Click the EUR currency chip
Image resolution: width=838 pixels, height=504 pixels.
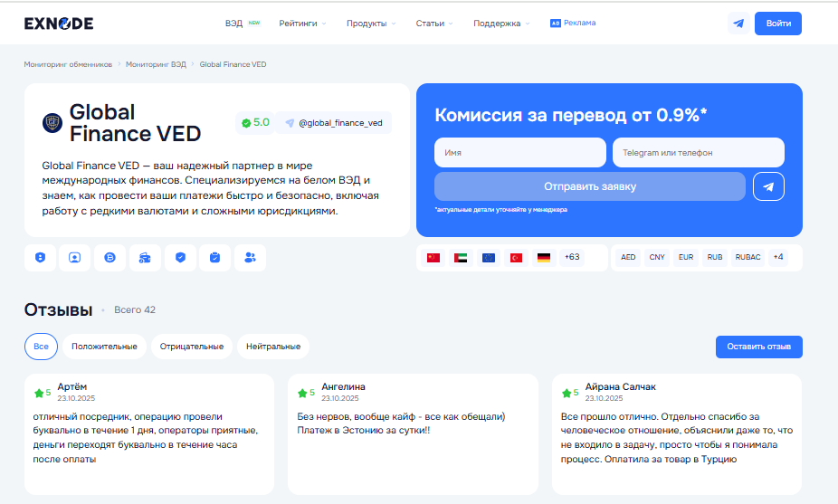pos(686,257)
